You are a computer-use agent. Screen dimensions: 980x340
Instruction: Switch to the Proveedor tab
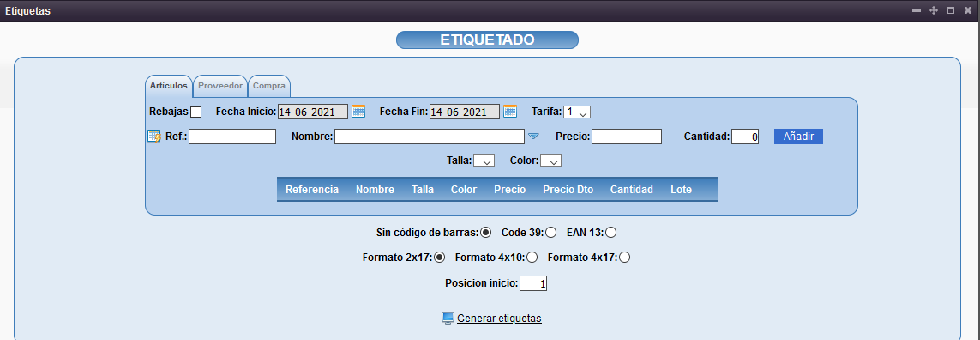[220, 86]
